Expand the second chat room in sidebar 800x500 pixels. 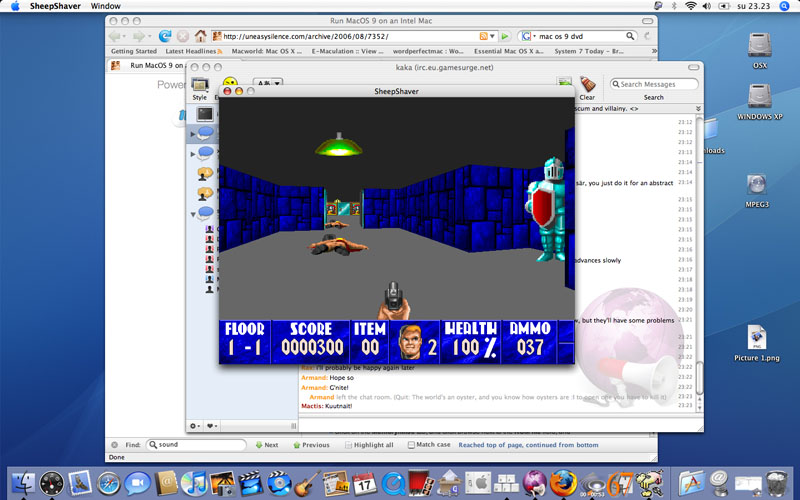pos(193,154)
